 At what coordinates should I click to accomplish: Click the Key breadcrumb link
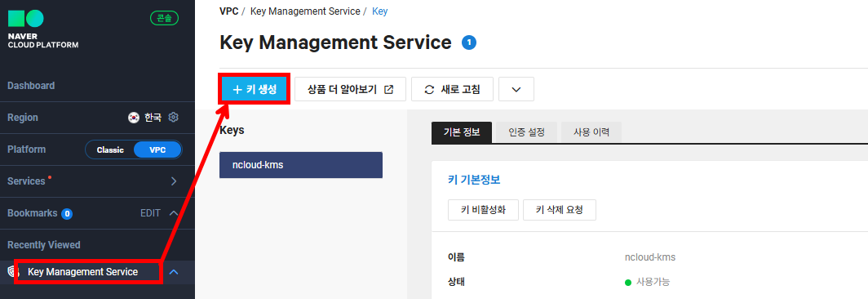click(380, 11)
